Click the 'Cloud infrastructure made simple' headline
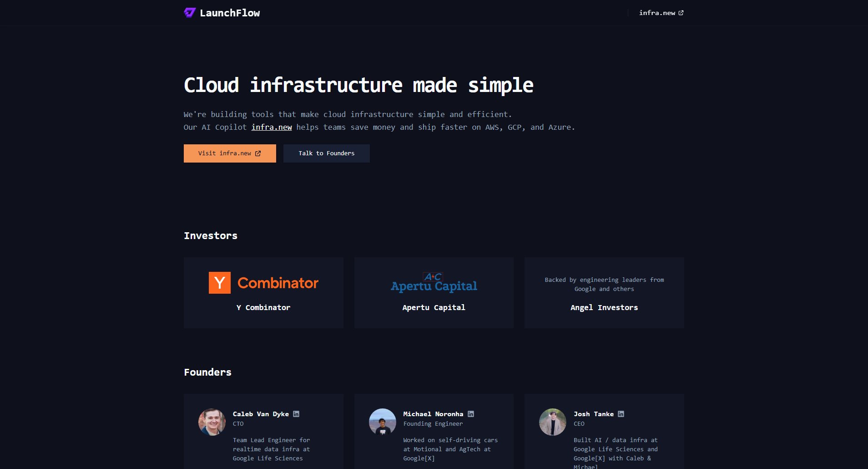 [358, 85]
